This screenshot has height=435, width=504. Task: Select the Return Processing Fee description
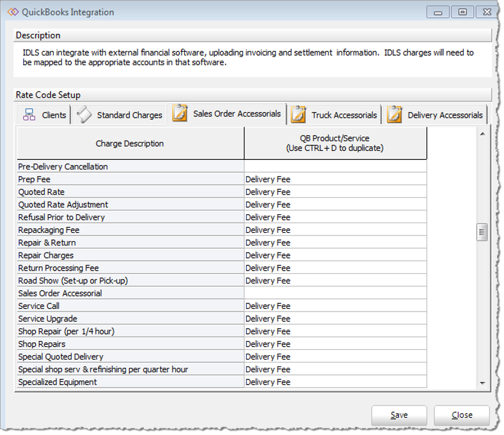130,268
